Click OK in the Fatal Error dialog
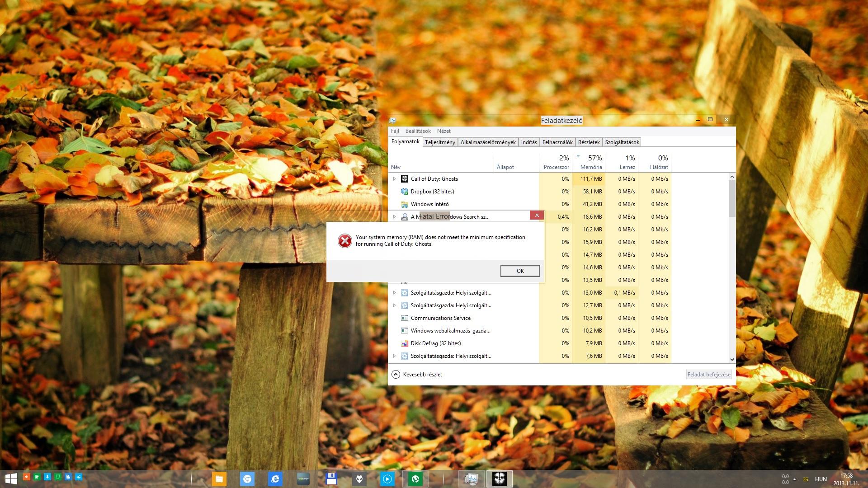868x488 pixels. click(520, 271)
